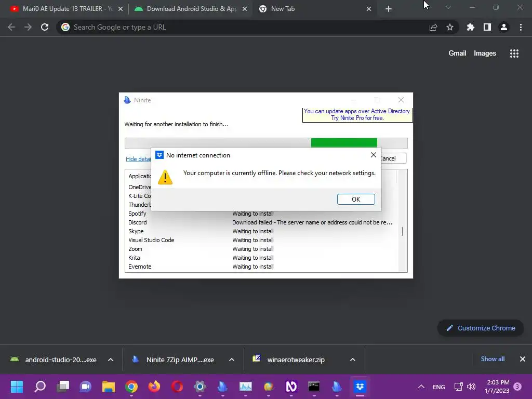Viewport: 532px width, 399px height.
Task: Open the Google apps grid
Action: 514,54
